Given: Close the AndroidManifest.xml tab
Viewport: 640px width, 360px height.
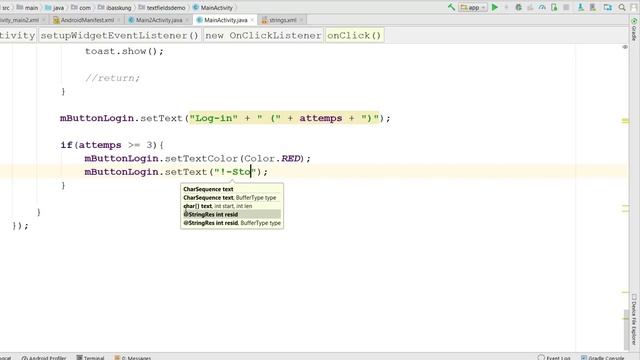Looking at the screenshot, I should point(119,20).
